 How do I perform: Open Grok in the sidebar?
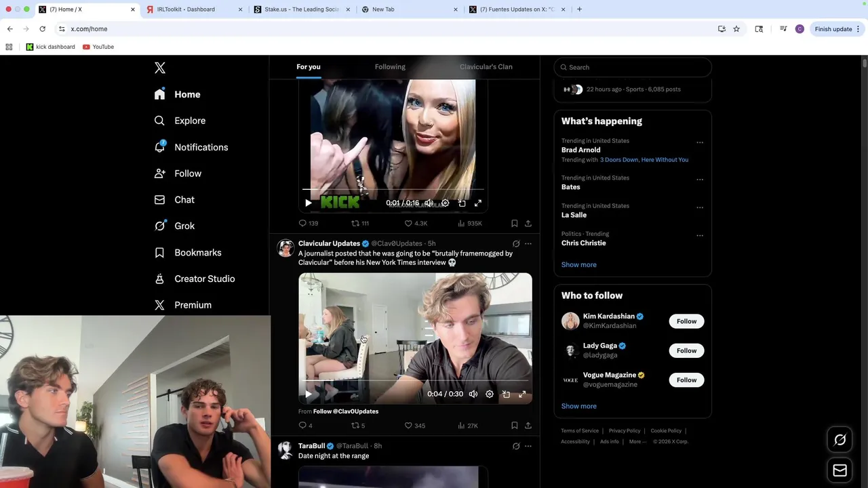tap(174, 226)
